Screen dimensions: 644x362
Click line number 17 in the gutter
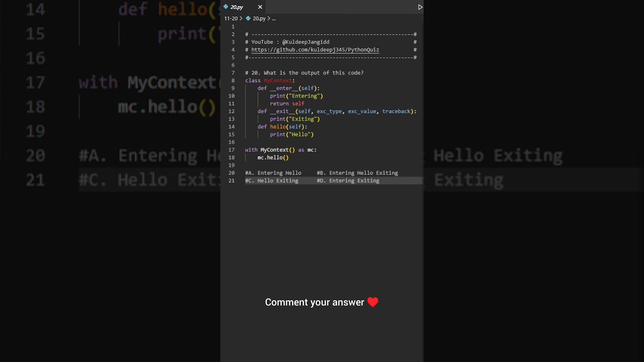pos(231,150)
